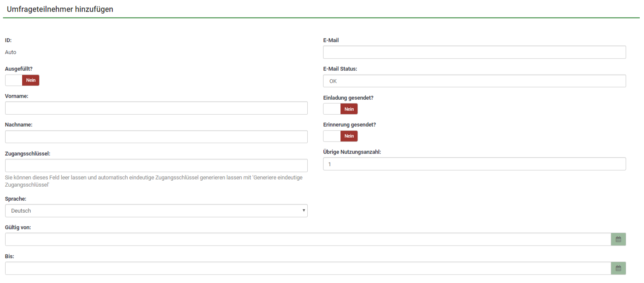Click the Übrige Nutzungsanzahl number field
644x283 pixels.
tap(474, 164)
